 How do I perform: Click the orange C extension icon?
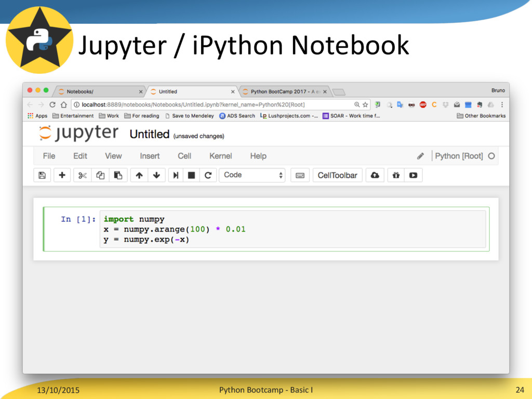pos(434,104)
